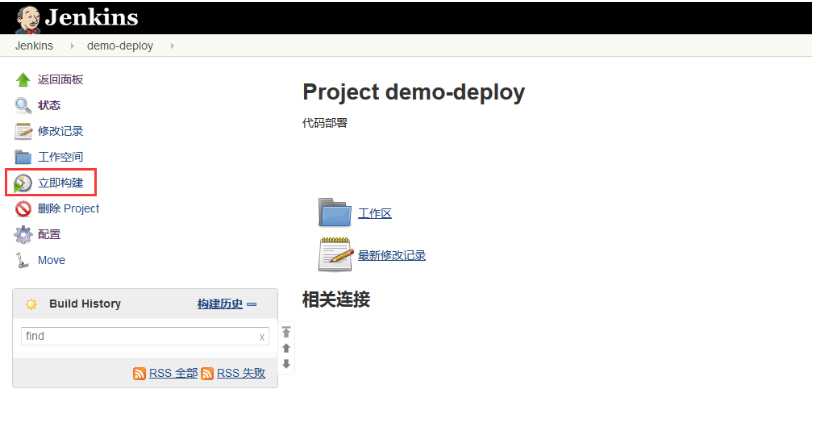The width and height of the screenshot is (831, 425).
Task: Open the Jenkins breadcrumb link
Action: [x=34, y=46]
